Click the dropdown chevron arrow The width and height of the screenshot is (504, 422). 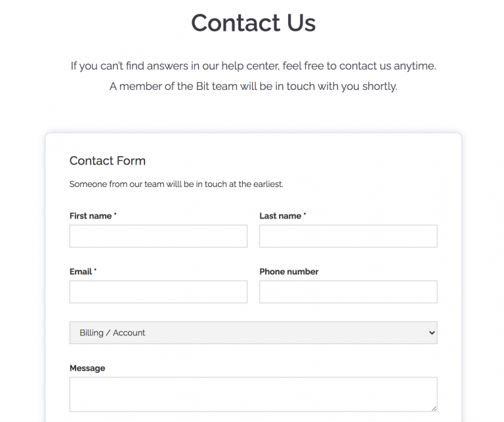click(x=431, y=333)
